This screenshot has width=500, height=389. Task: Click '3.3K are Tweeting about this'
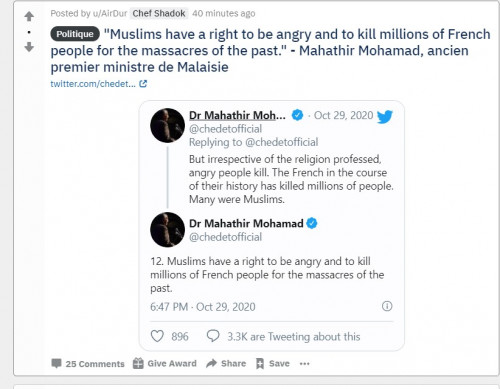pos(294,337)
